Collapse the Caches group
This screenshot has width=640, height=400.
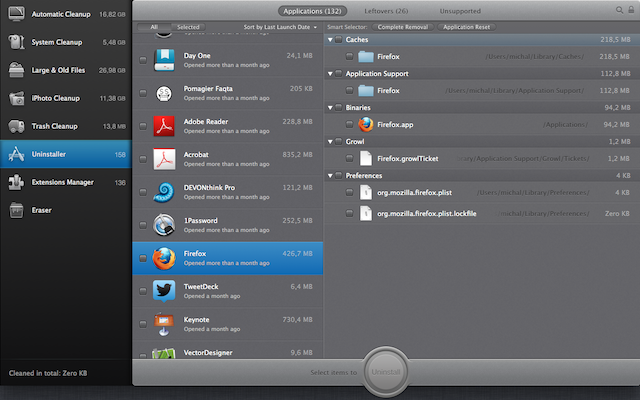pos(330,40)
